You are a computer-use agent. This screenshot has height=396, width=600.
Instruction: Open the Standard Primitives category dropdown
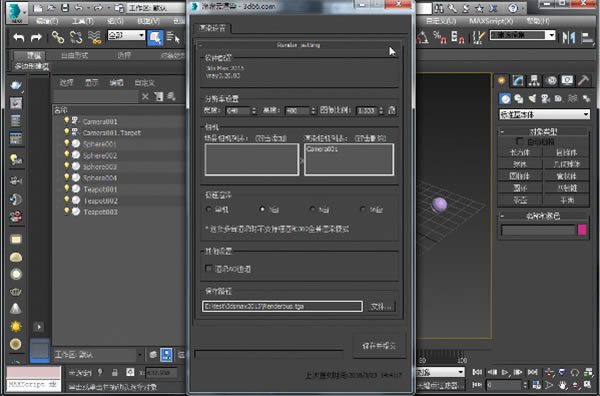(x=544, y=114)
